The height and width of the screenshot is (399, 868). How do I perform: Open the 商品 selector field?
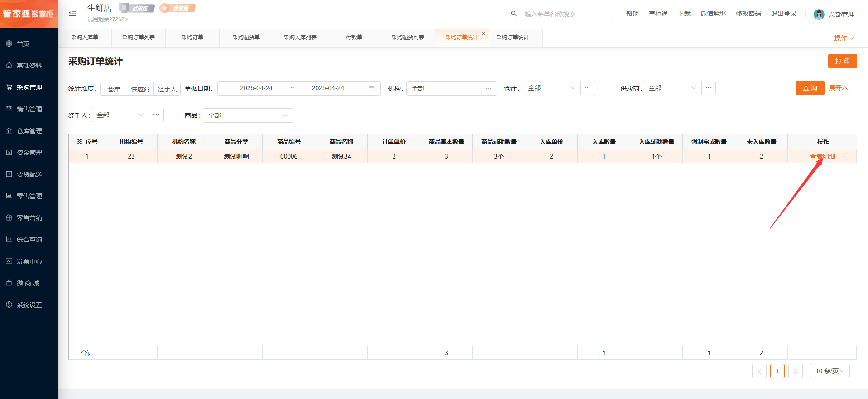click(248, 115)
